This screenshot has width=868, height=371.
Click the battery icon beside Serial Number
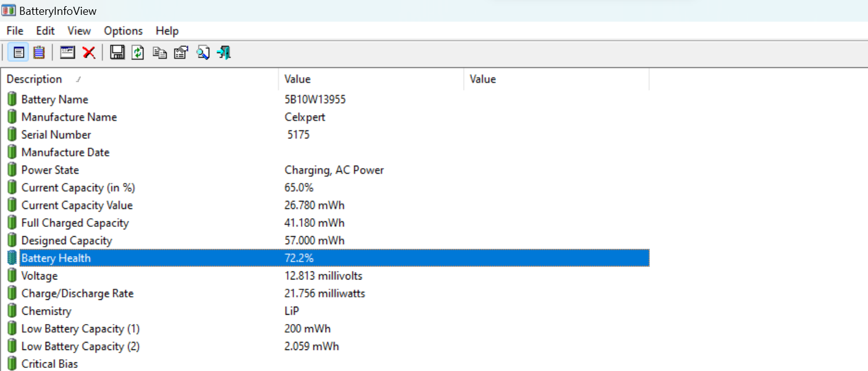[12, 134]
